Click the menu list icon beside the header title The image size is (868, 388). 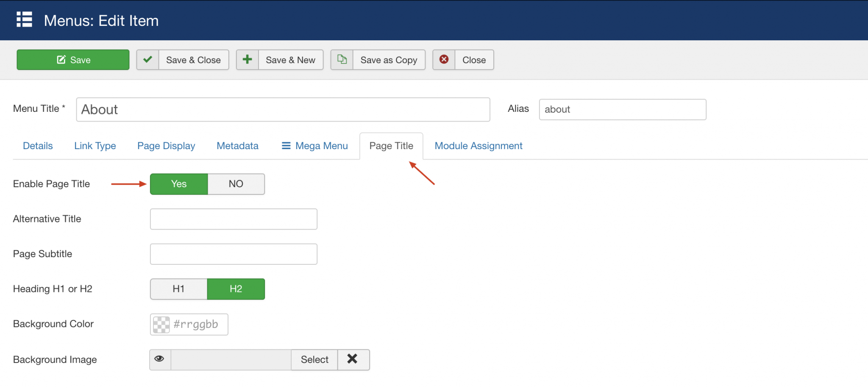[x=24, y=20]
